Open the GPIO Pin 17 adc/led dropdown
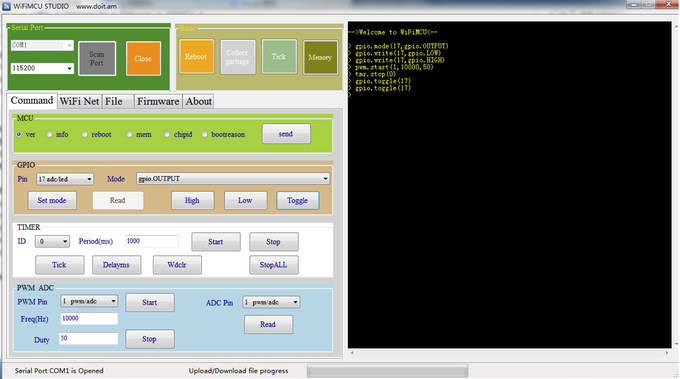This screenshot has width=680, height=379. [65, 179]
